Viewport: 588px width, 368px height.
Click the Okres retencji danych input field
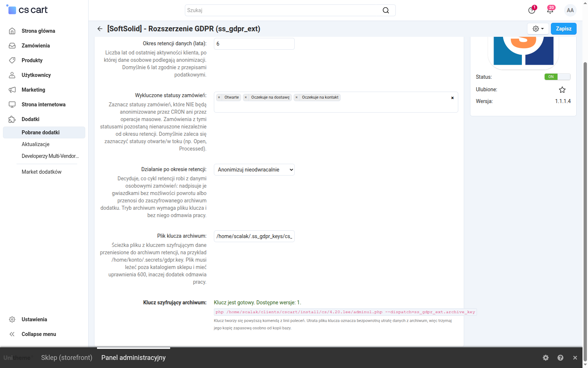pyautogui.click(x=254, y=44)
